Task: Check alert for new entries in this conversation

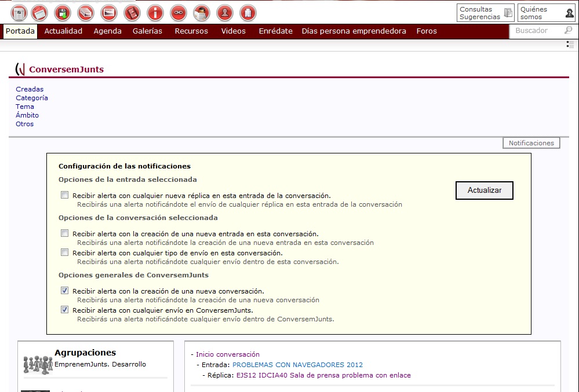Action: click(x=64, y=233)
